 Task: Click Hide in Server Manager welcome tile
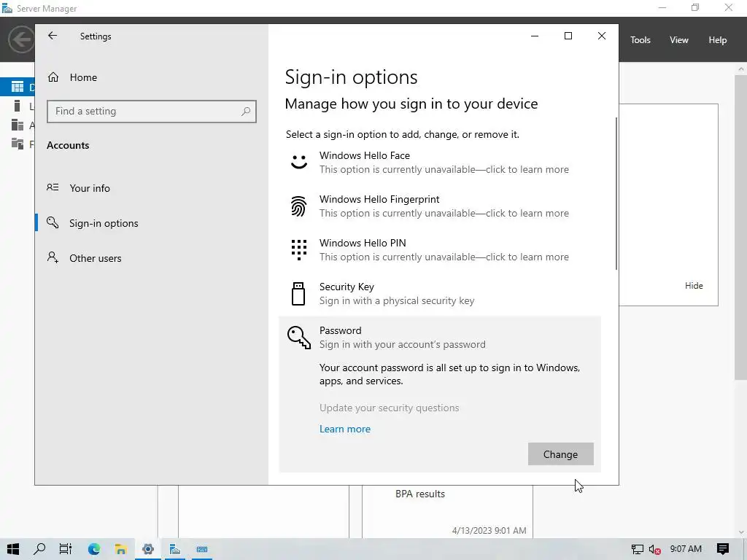click(x=694, y=286)
